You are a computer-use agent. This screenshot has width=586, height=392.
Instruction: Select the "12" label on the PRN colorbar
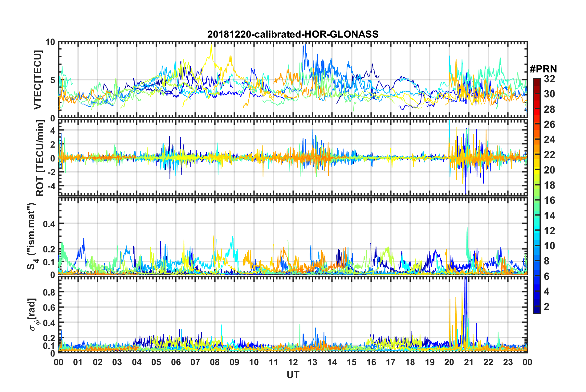pos(549,231)
